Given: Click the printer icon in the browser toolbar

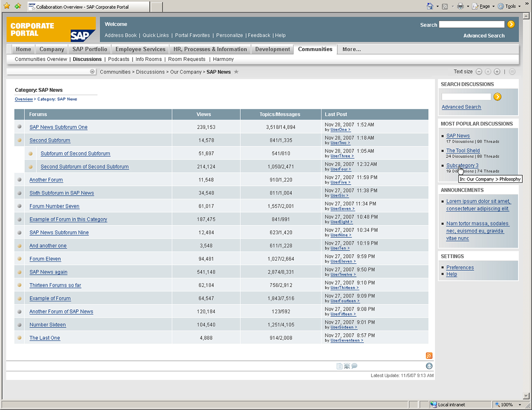Looking at the screenshot, I should click(x=461, y=6).
